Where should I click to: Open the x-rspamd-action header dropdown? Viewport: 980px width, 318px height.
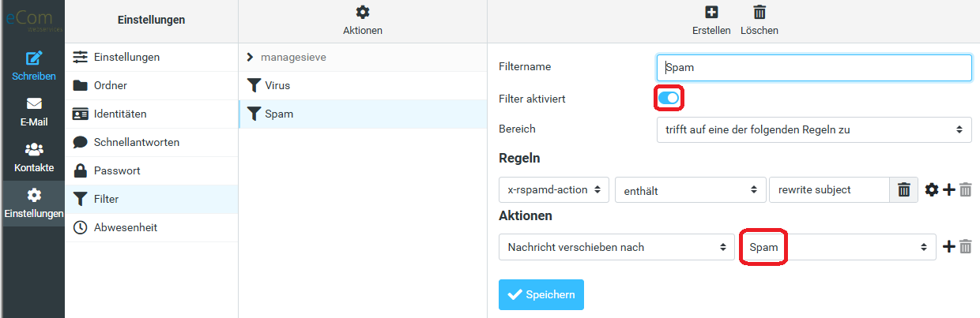[x=554, y=189]
